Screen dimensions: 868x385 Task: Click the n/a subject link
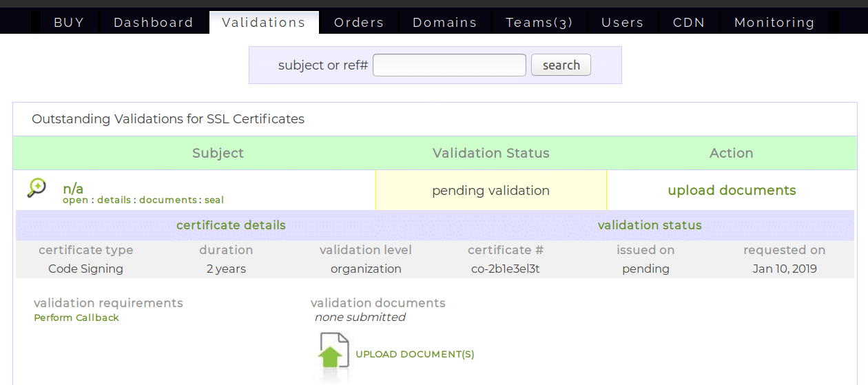(73, 188)
